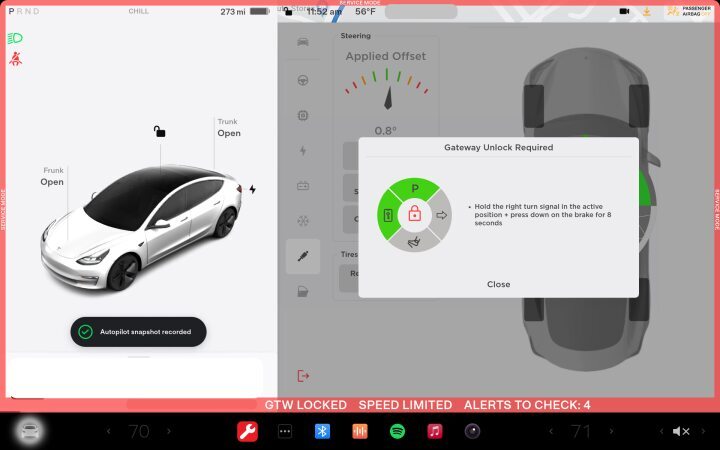Open Bluetooth settings in the dock
This screenshot has width=720, height=450.
pyautogui.click(x=322, y=431)
